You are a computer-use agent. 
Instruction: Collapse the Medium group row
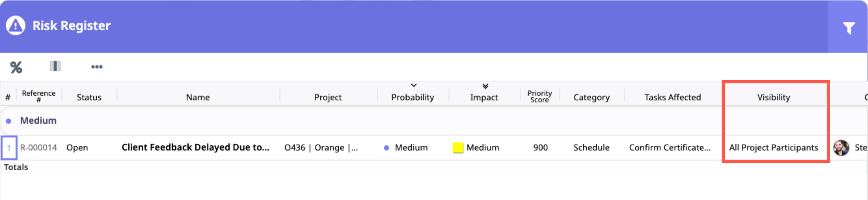[x=9, y=121]
